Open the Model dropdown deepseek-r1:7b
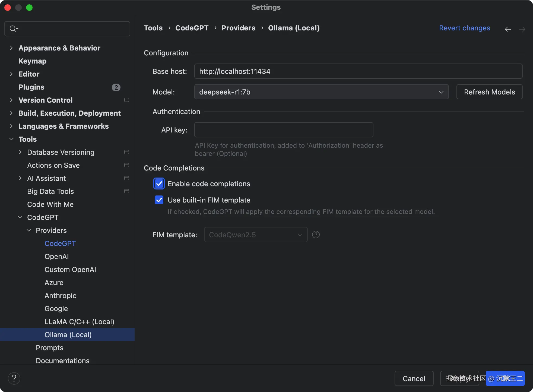This screenshot has width=533, height=392. [321, 92]
